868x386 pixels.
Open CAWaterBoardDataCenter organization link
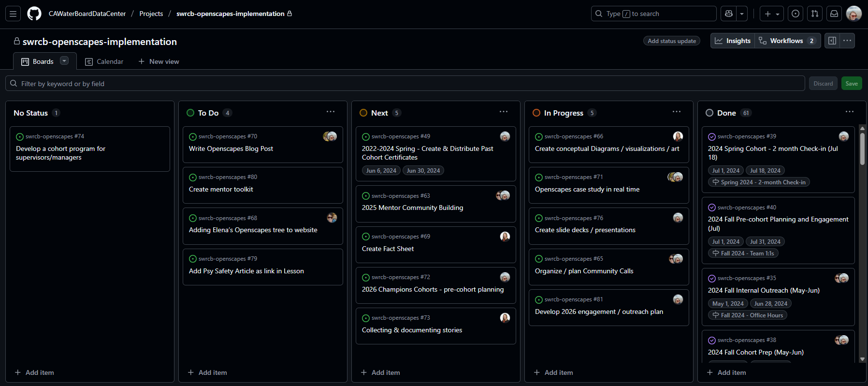click(x=87, y=14)
